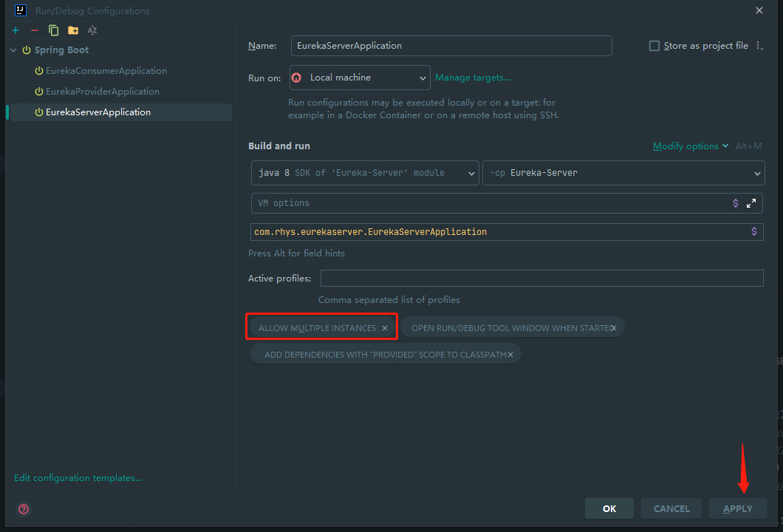Select EurekaProviderApplication configuration
Image resolution: width=783 pixels, height=532 pixels.
(103, 92)
